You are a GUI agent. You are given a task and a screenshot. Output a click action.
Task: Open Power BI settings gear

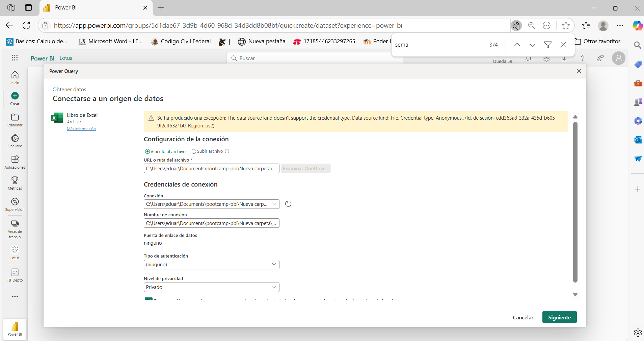546,58
